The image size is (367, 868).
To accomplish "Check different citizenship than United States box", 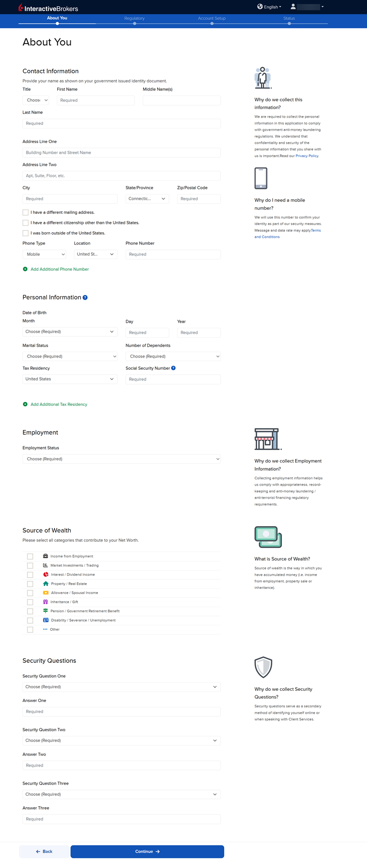I will coord(26,223).
